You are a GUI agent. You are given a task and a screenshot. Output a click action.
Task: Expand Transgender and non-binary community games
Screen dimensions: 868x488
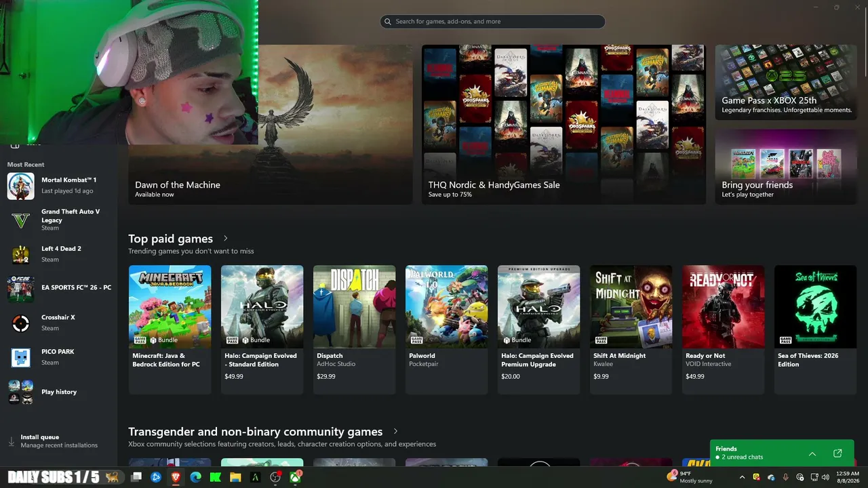click(x=395, y=432)
